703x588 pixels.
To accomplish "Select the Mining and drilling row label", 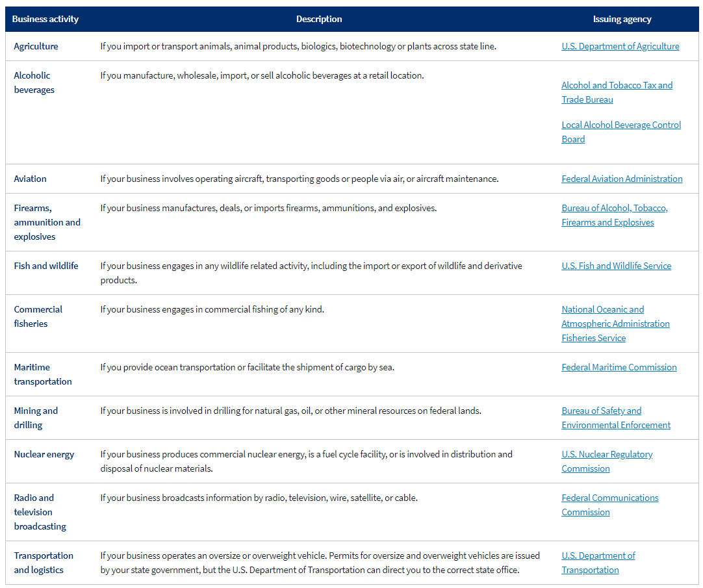I will [x=36, y=418].
